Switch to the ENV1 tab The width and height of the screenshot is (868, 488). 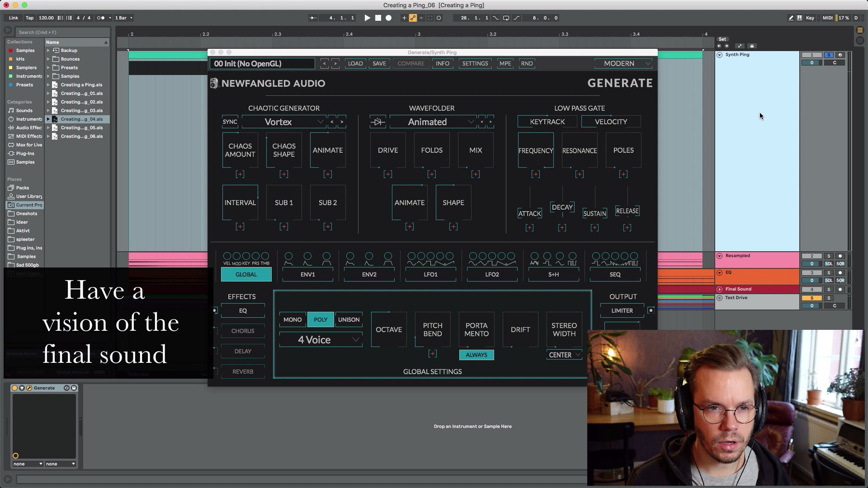pyautogui.click(x=307, y=274)
